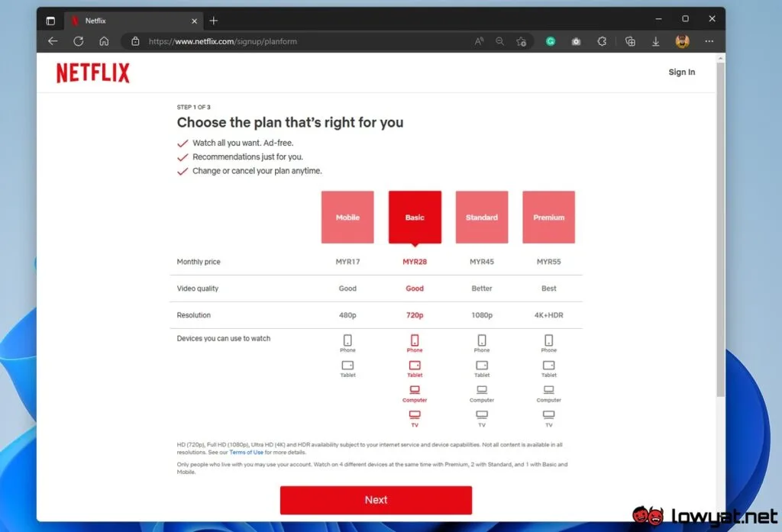Activate Read Aloud icon

479,41
